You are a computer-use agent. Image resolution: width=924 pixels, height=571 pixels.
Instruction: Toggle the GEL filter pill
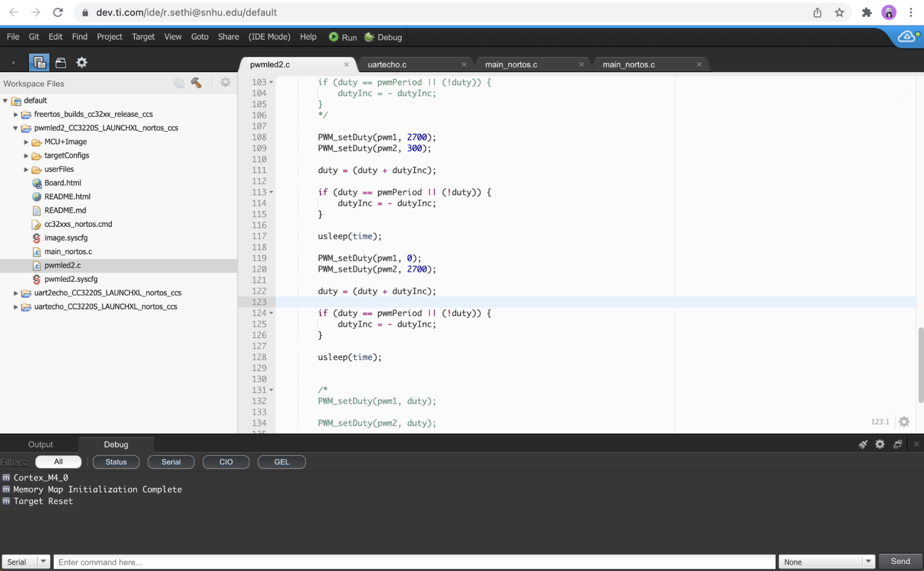click(281, 462)
